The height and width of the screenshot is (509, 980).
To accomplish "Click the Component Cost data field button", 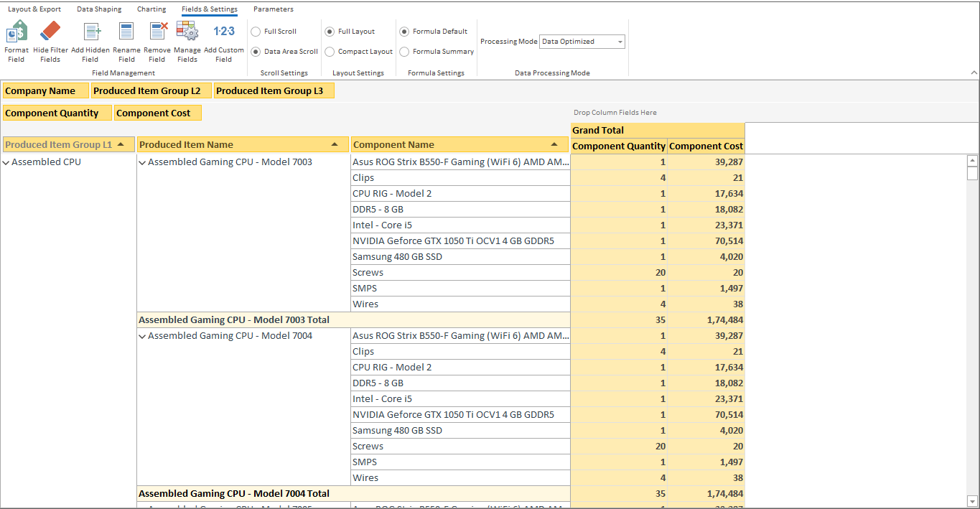I will [157, 113].
